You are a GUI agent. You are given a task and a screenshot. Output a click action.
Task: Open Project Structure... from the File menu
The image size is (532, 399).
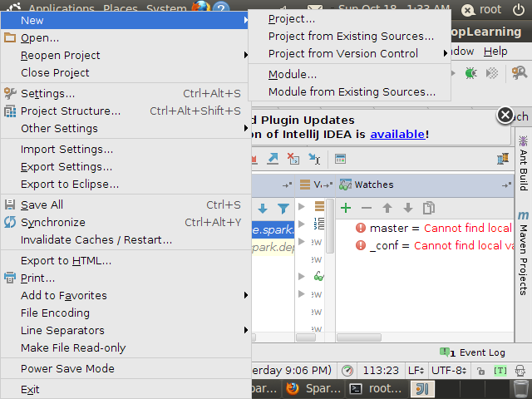[126, 111]
